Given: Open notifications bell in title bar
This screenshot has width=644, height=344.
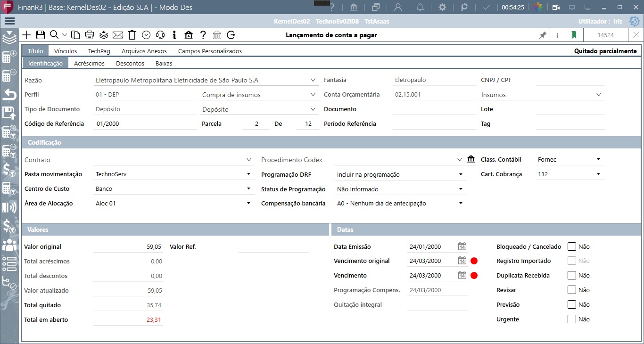Looking at the screenshot, I should [x=421, y=7].
